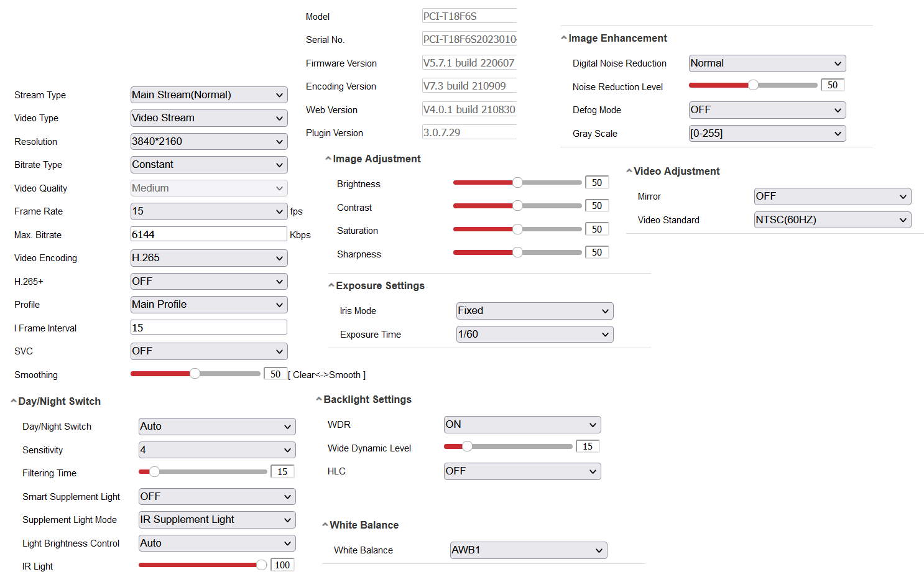This screenshot has width=924, height=587.
Task: Click the Brightness slider handle
Action: [x=517, y=183]
